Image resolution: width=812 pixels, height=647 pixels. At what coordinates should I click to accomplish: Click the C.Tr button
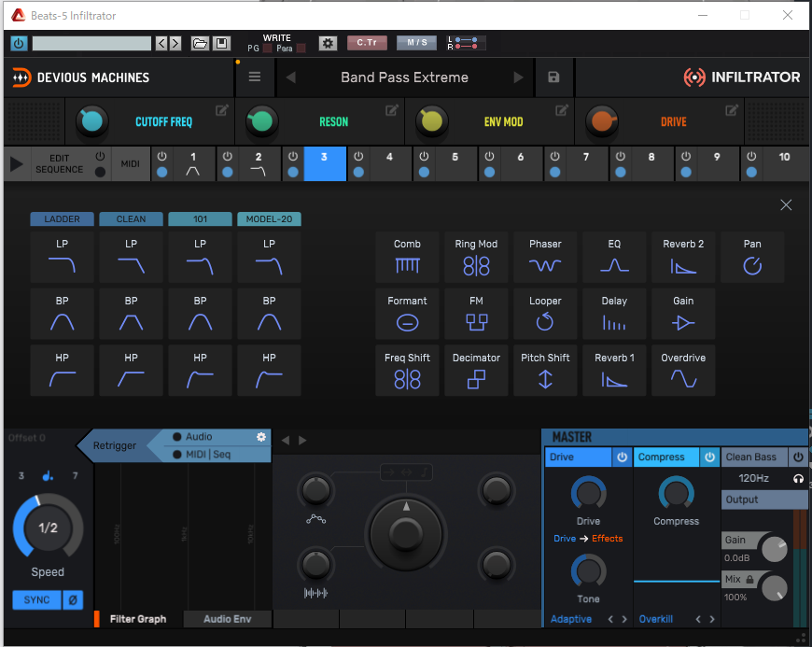point(367,42)
